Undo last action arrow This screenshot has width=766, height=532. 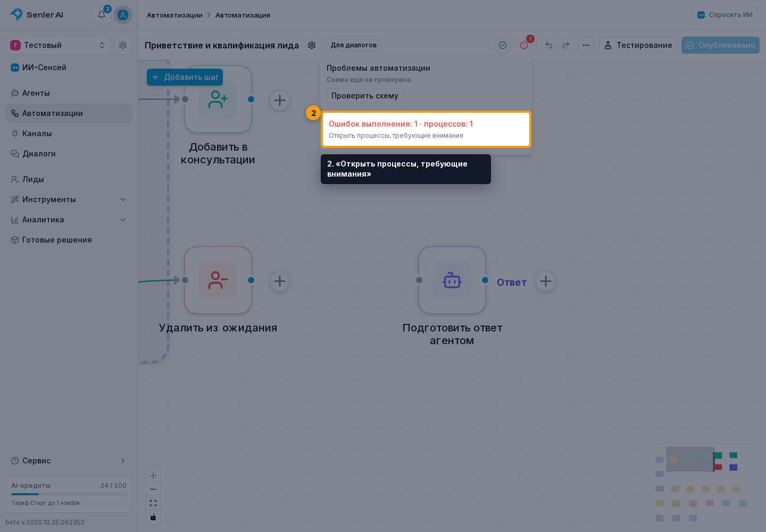point(549,45)
